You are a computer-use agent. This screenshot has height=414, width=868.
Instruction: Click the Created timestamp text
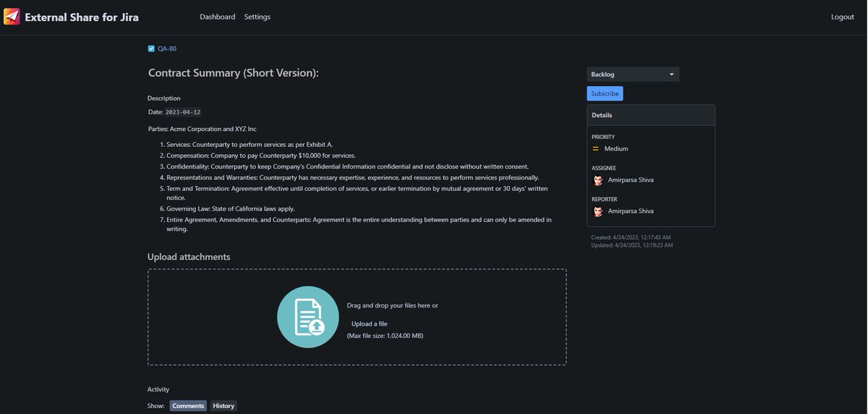(631, 237)
